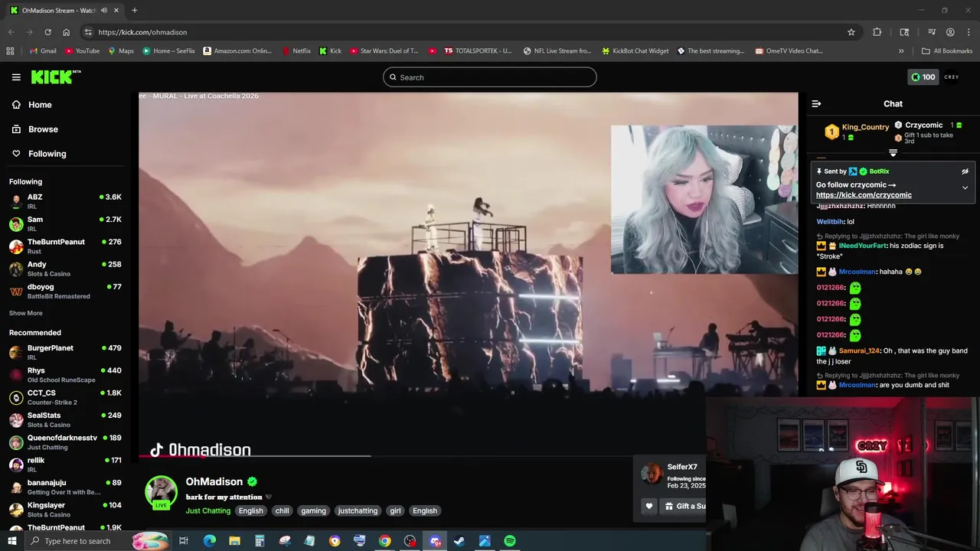Open Browse in the sidebar
This screenshot has height=551, width=980.
coord(43,129)
